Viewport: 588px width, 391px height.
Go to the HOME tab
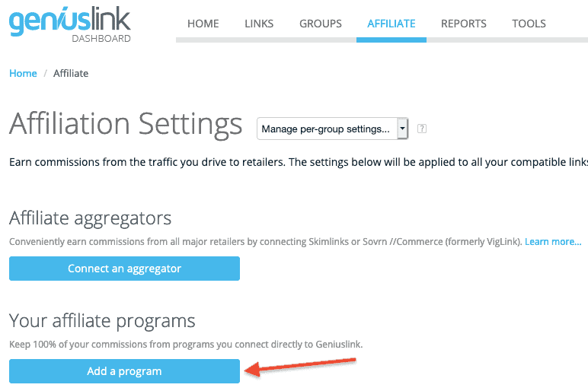click(x=203, y=24)
